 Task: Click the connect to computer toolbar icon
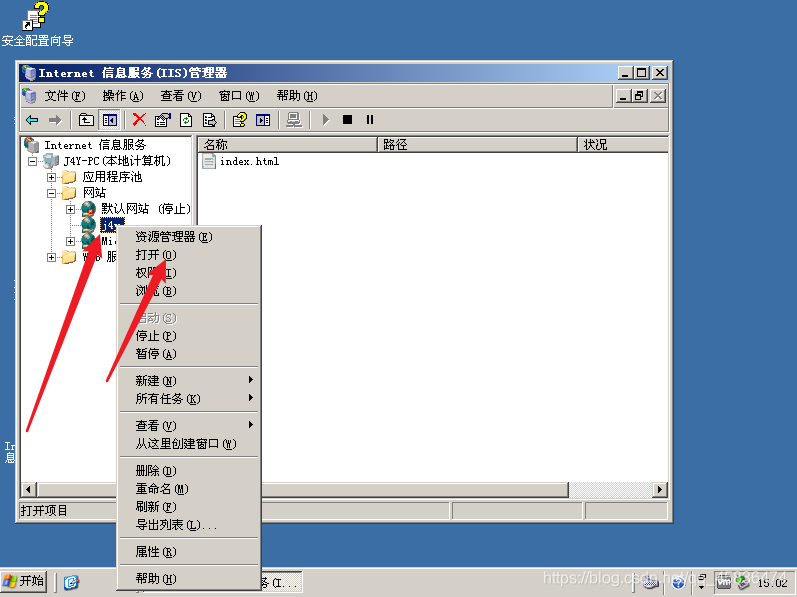point(294,120)
